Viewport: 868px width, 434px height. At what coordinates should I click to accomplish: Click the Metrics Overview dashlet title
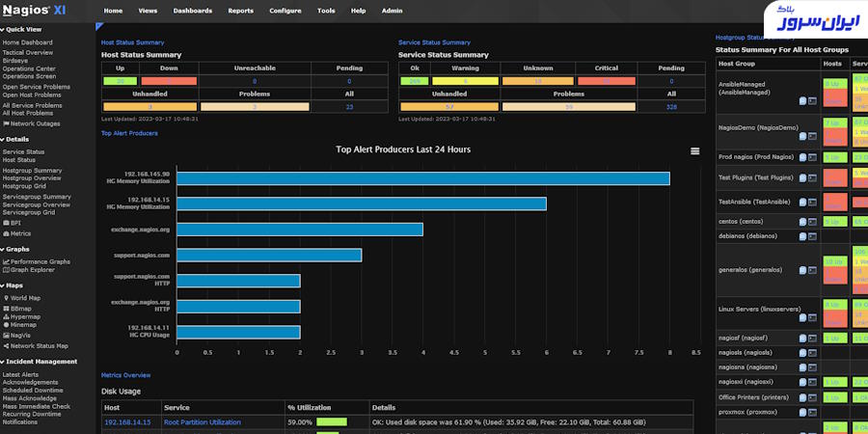125,375
